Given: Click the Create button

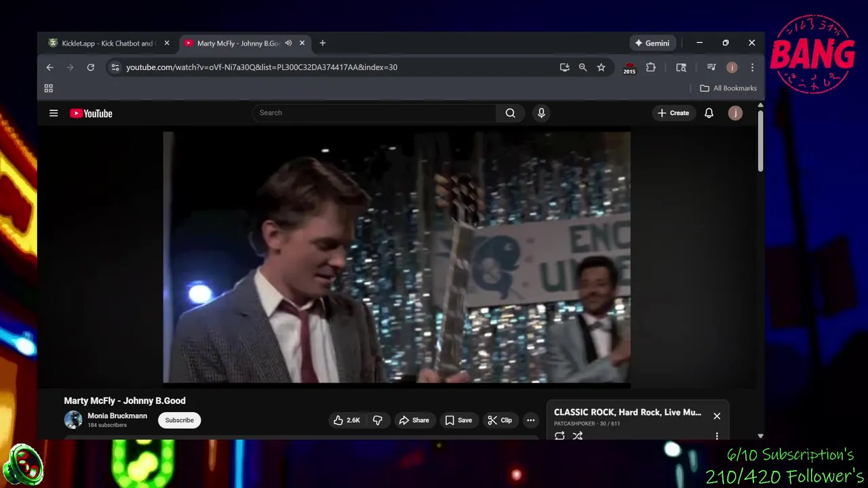Looking at the screenshot, I should tap(673, 113).
